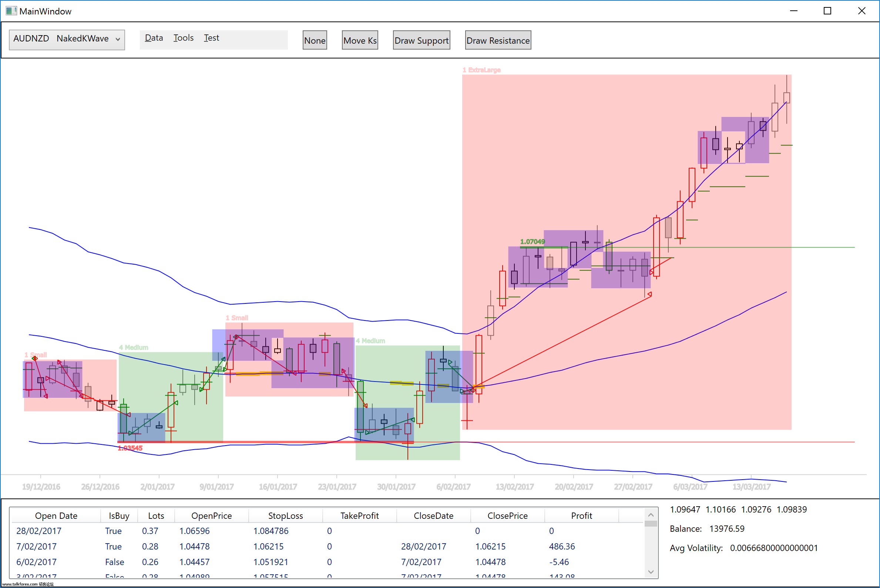Select the trade row dated 28/02/2017
The width and height of the screenshot is (880, 588).
click(328, 531)
